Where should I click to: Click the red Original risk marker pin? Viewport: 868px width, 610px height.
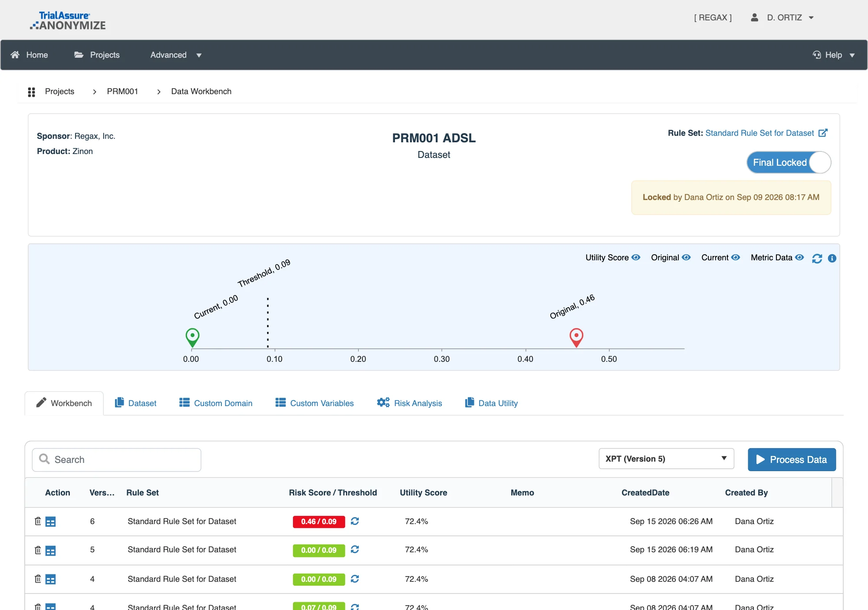coord(576,338)
